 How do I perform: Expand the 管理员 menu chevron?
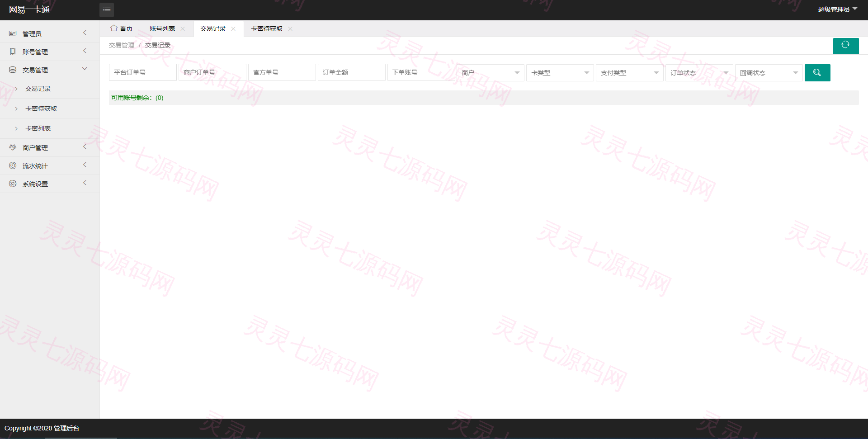pos(85,33)
